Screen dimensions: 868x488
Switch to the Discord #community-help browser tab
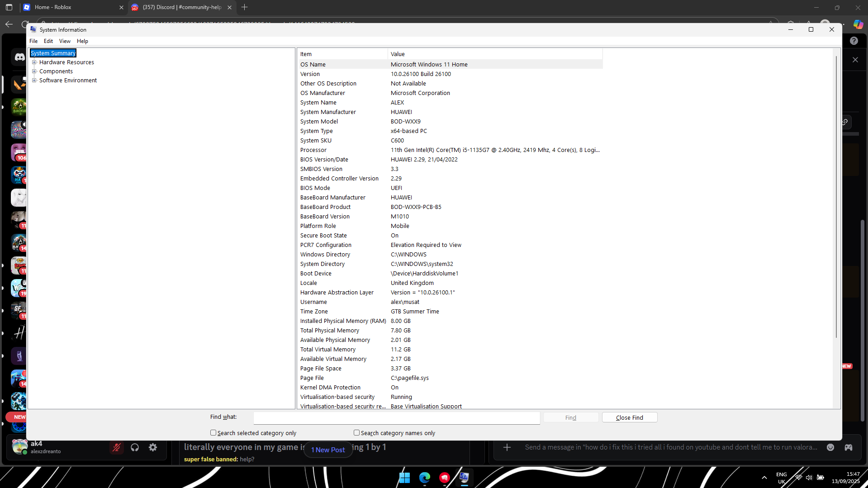click(x=182, y=7)
